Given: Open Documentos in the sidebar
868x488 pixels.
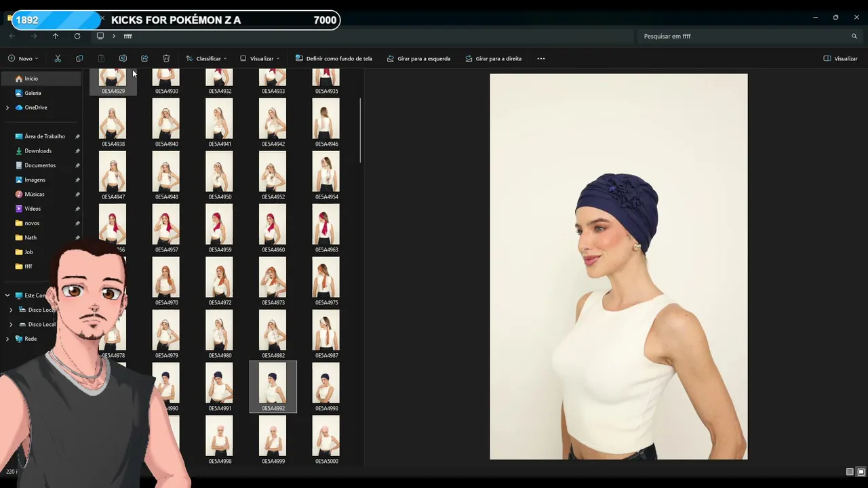Looking at the screenshot, I should pyautogui.click(x=41, y=165).
